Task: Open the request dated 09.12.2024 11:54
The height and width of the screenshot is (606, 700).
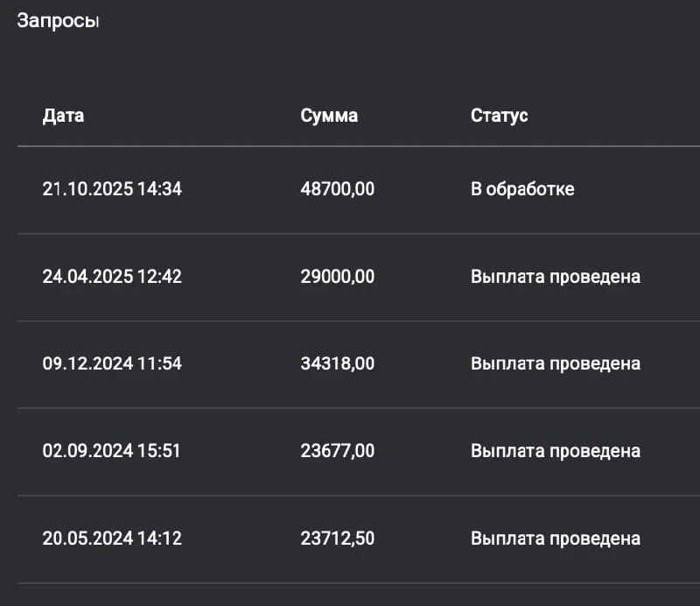Action: (x=112, y=363)
